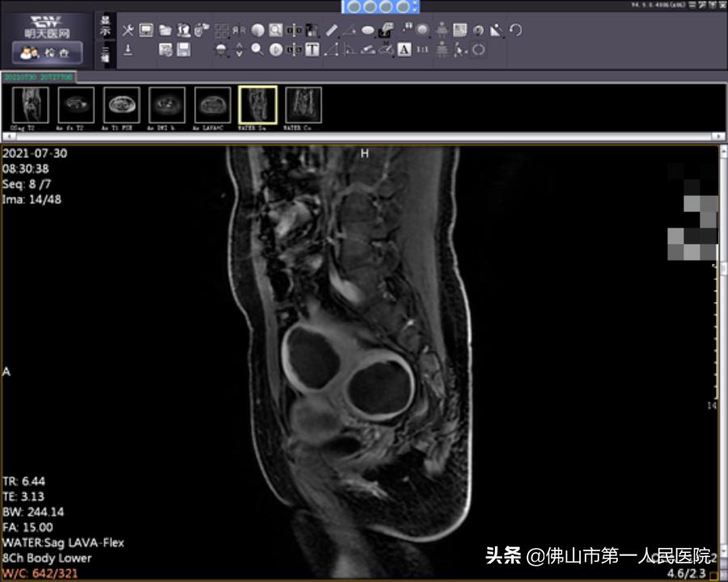This screenshot has width=728, height=582.
Task: Click the eraser icon in second row
Action: coord(368,49)
